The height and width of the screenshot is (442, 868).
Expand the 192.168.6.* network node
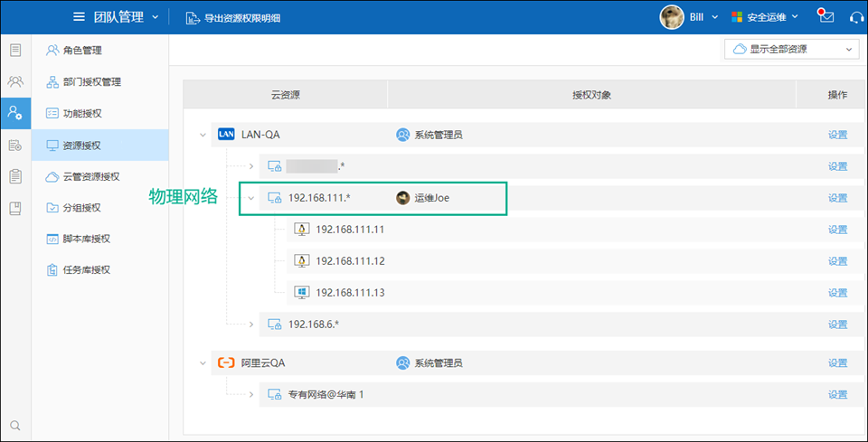(x=251, y=324)
